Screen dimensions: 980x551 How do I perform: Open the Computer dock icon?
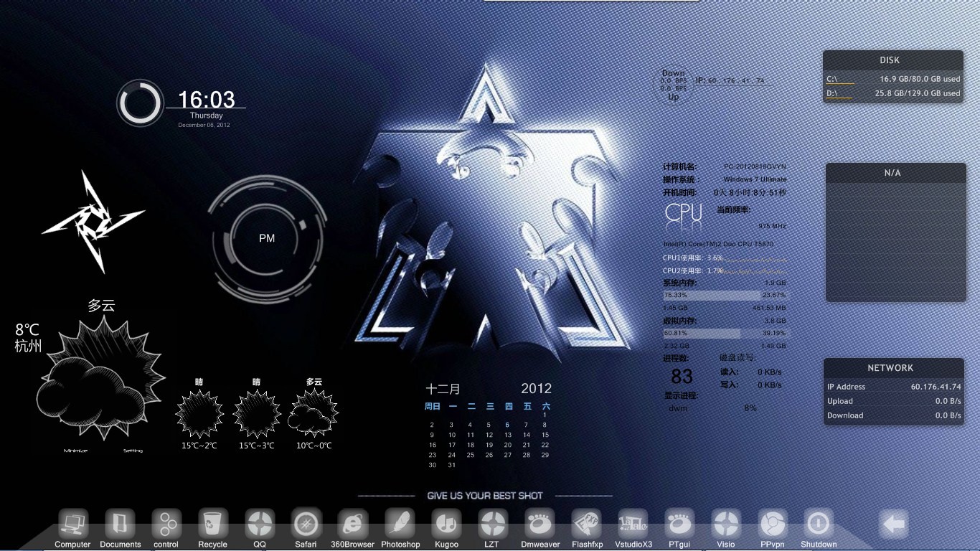(72, 524)
